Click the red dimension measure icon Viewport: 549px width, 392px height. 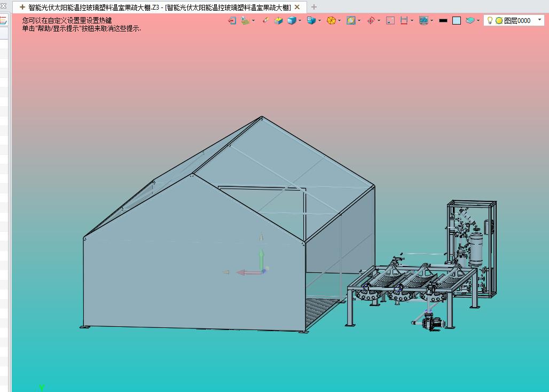[404, 21]
